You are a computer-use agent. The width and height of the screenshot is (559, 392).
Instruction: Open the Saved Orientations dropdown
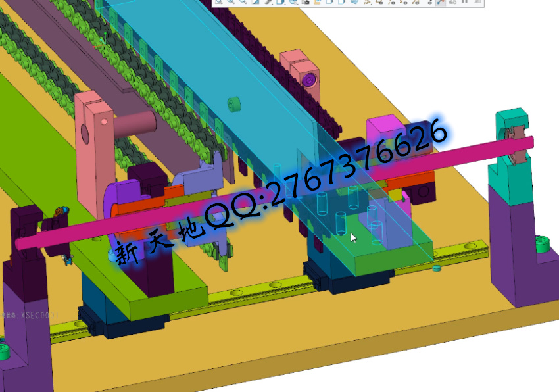(x=281, y=2)
